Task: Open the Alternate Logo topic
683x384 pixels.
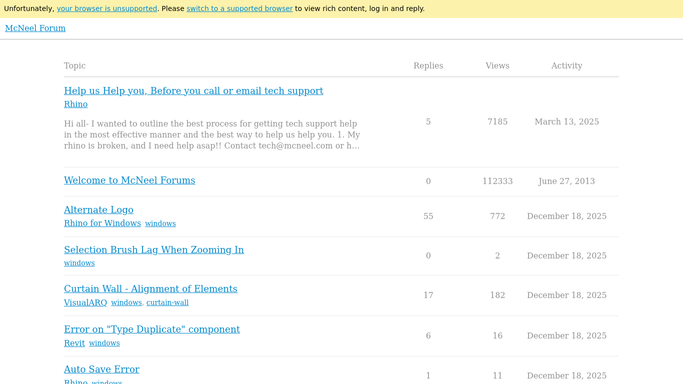Action: tap(98, 210)
